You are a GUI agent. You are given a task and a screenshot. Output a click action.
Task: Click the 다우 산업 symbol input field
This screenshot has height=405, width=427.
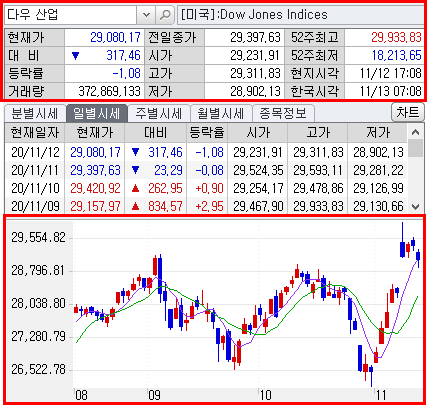pos(71,15)
